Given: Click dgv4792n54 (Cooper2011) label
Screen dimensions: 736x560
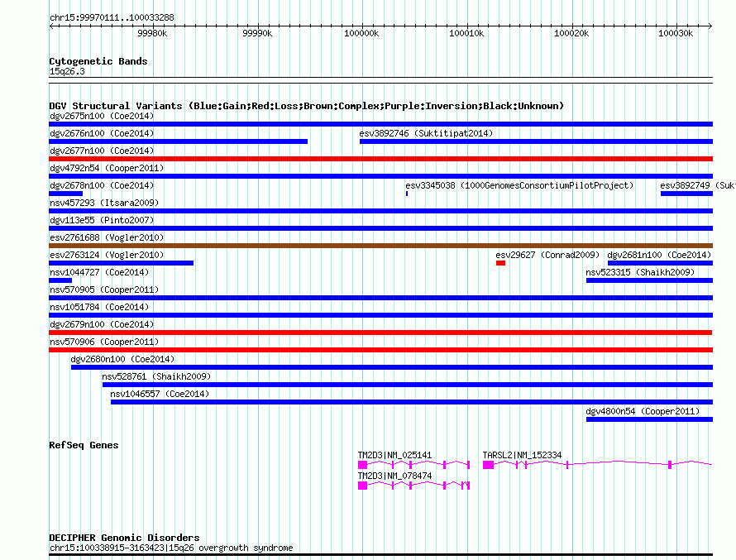Looking at the screenshot, I should [107, 168].
